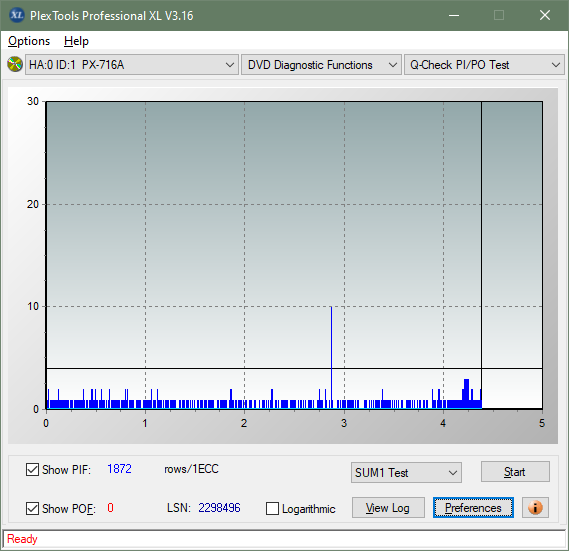Open the Options menu
This screenshot has width=569, height=551.
29,41
